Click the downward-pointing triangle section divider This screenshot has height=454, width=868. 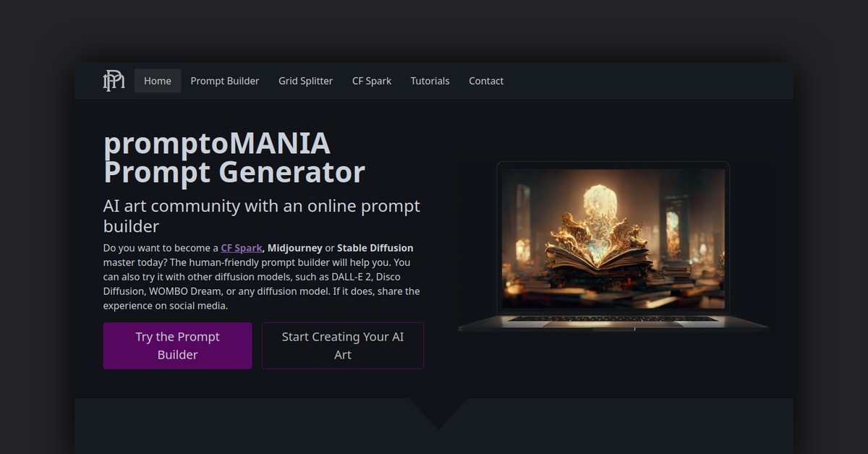pos(438,414)
